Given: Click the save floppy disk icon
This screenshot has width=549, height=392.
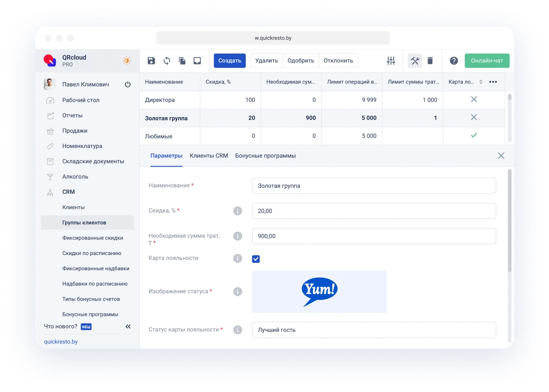Looking at the screenshot, I should click(151, 61).
